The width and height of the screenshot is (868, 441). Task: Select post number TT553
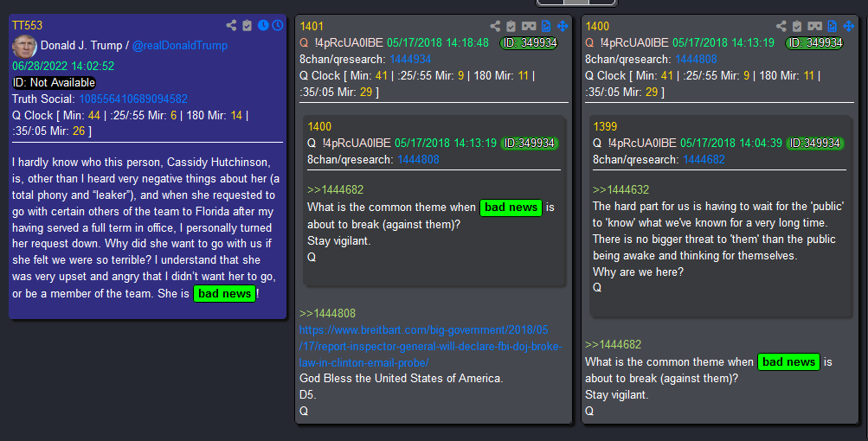tap(27, 25)
